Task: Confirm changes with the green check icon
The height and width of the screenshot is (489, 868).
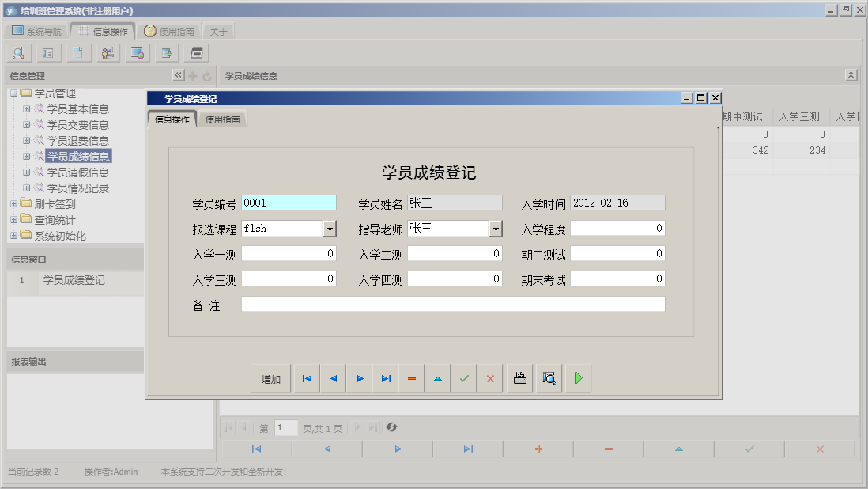Action: coord(464,377)
